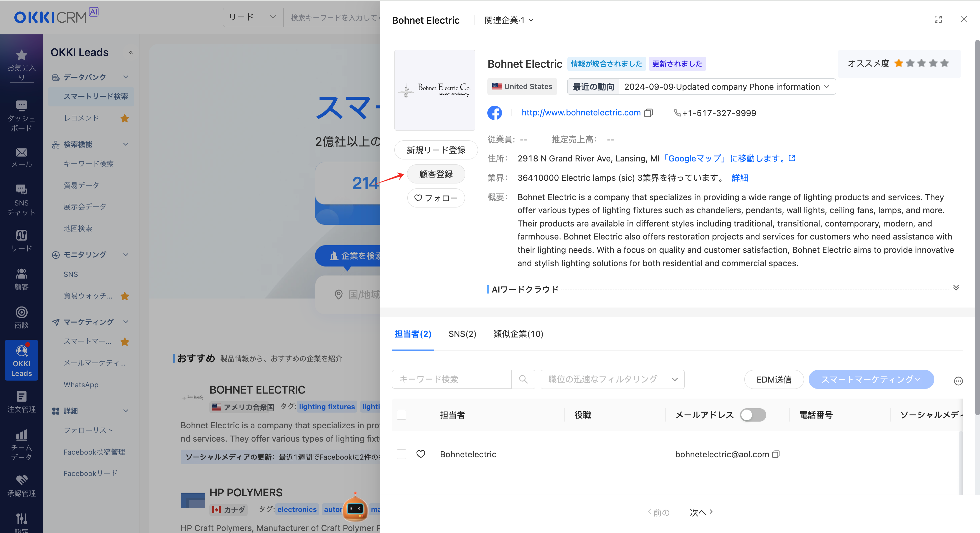This screenshot has height=533, width=980.
Task: Click the 顧客登録 button
Action: coord(436,174)
